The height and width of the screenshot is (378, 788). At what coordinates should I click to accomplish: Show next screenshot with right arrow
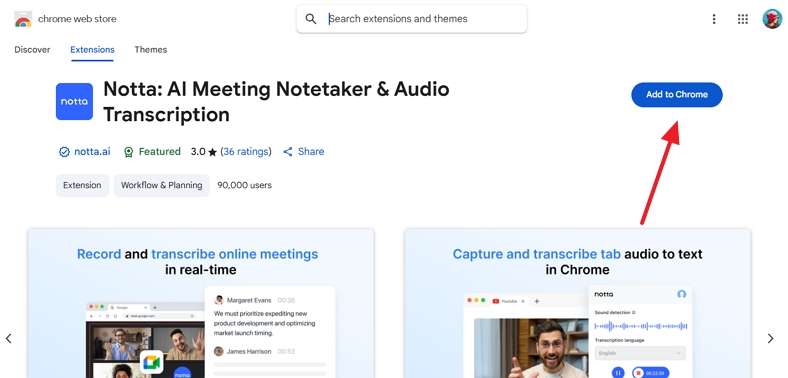coord(770,338)
